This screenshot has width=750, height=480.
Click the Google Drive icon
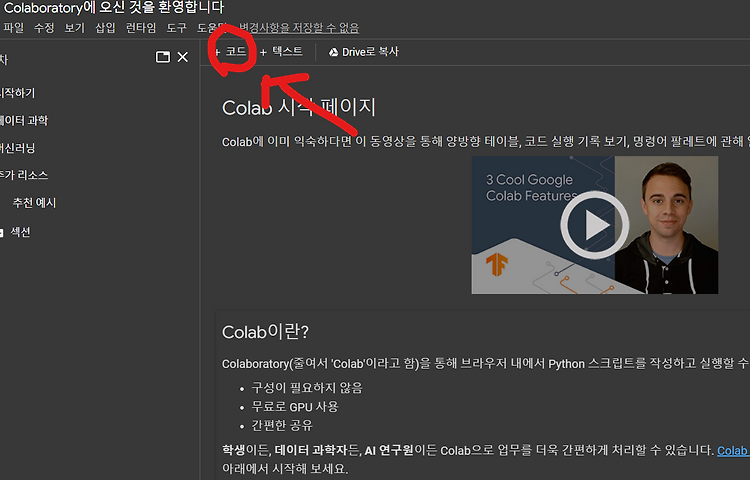333,52
